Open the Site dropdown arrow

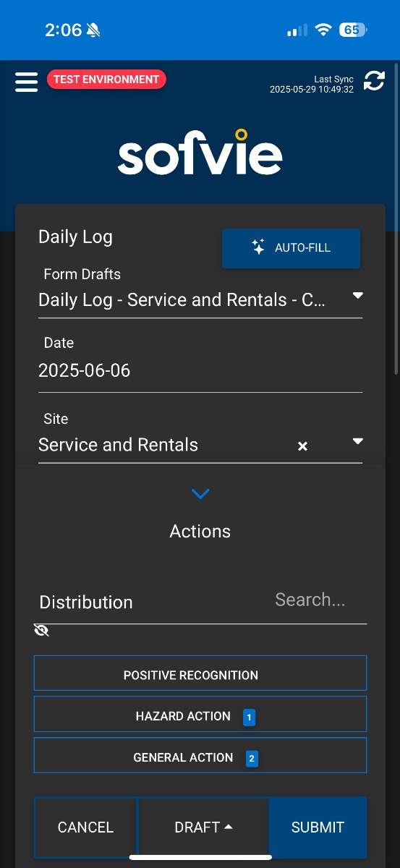pos(357,441)
